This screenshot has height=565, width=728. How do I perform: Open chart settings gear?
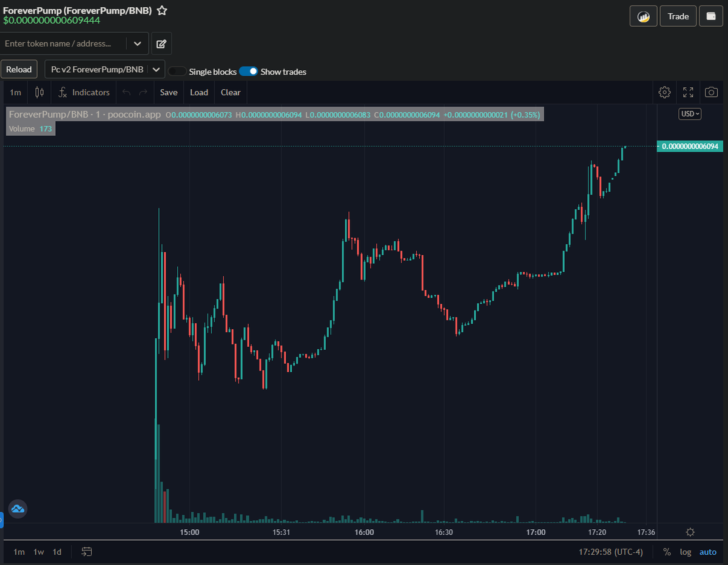[665, 92]
